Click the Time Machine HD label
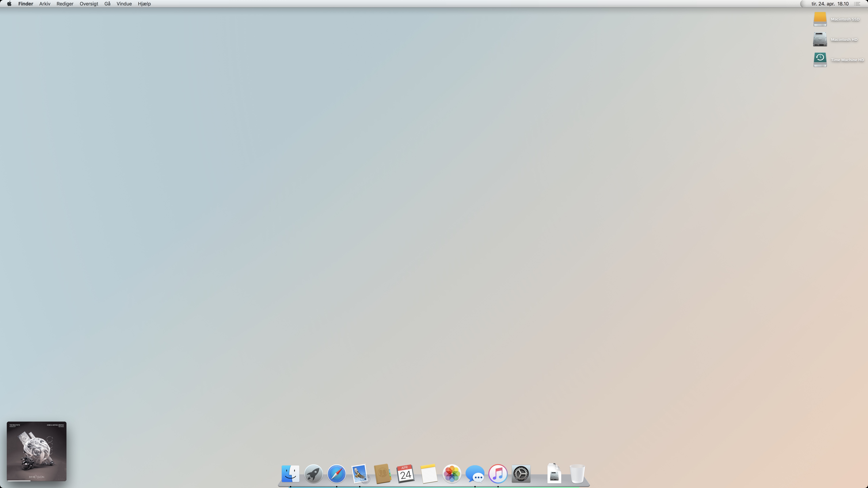This screenshot has width=868, height=488. point(847,60)
